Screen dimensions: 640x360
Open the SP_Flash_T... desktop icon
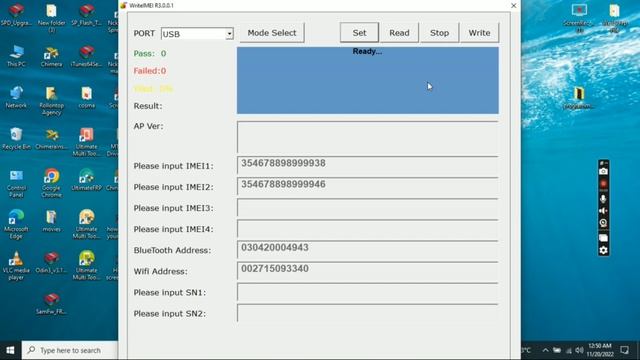87,15
